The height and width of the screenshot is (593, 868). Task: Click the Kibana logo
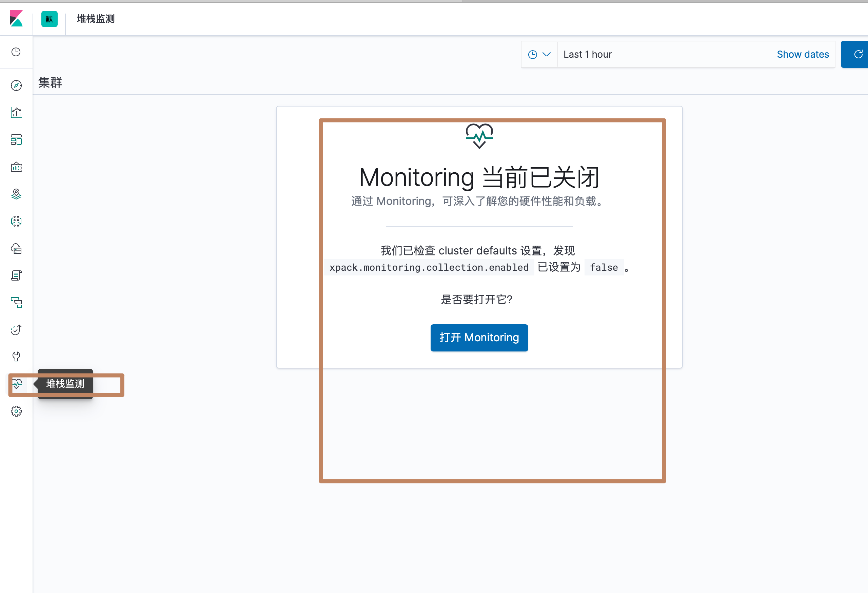pyautogui.click(x=16, y=19)
